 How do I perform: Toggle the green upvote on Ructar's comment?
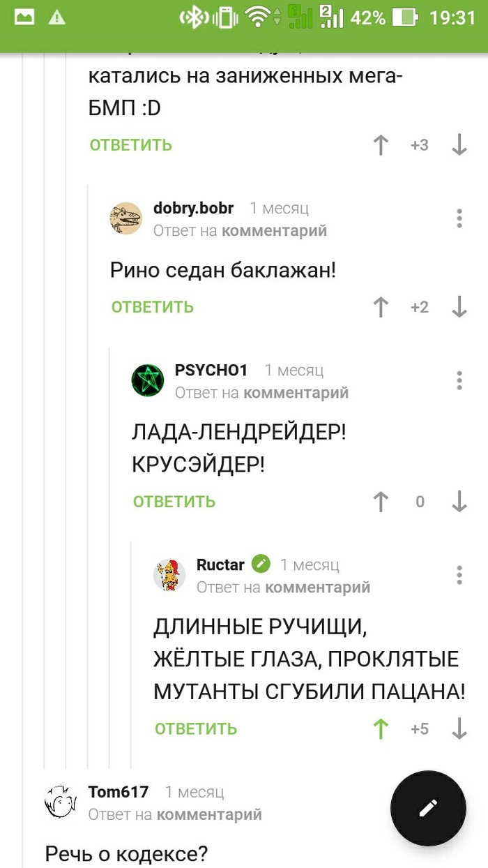[x=381, y=729]
